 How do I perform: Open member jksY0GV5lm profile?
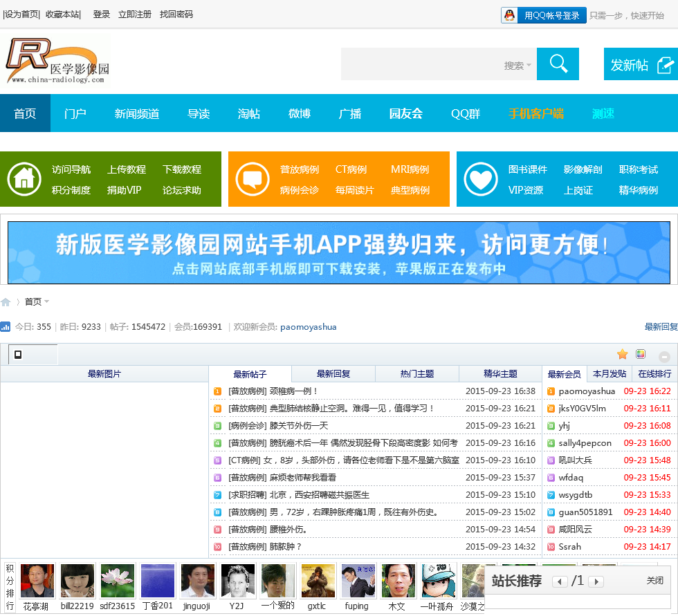coord(582,408)
